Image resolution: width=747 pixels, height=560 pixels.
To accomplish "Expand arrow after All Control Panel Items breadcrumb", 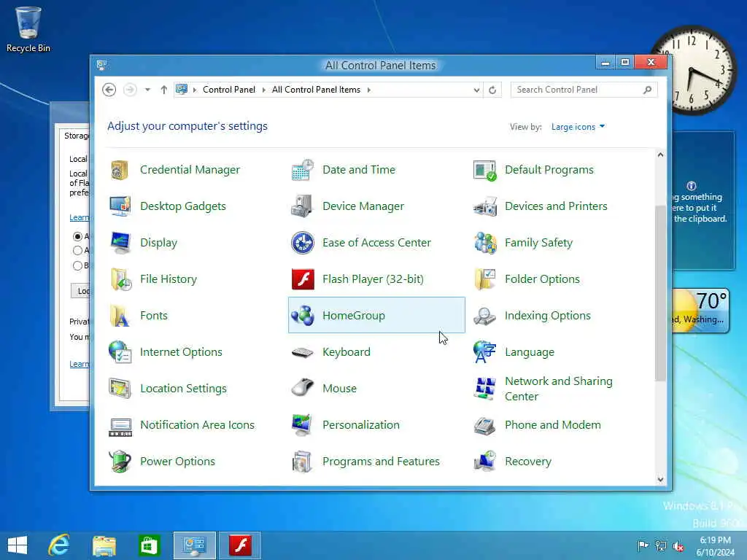I will pyautogui.click(x=368, y=90).
